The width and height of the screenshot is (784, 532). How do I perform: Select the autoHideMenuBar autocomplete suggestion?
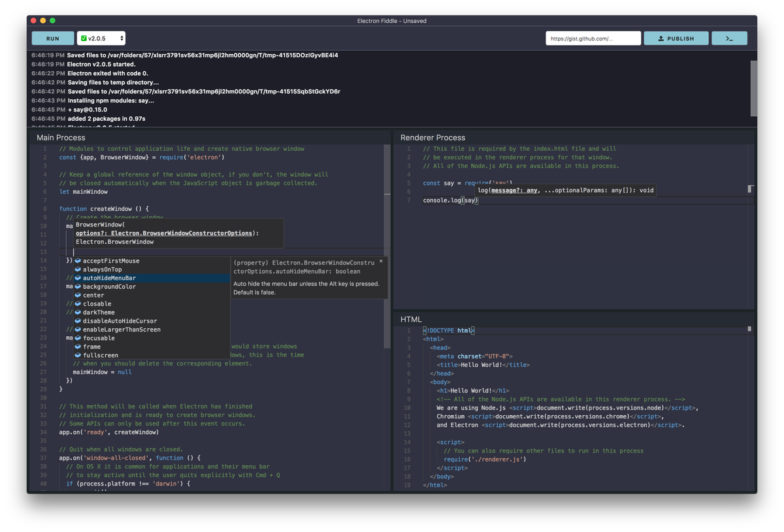(x=152, y=278)
